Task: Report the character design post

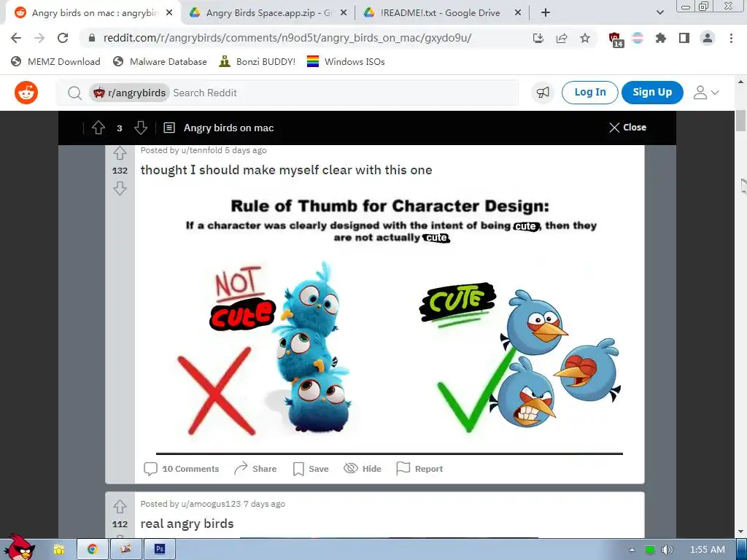Action: (419, 469)
